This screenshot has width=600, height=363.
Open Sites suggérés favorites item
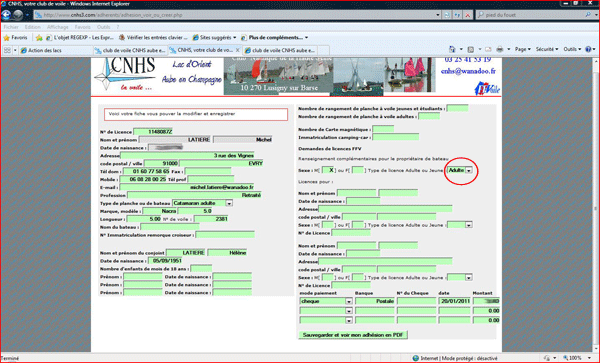[214, 37]
